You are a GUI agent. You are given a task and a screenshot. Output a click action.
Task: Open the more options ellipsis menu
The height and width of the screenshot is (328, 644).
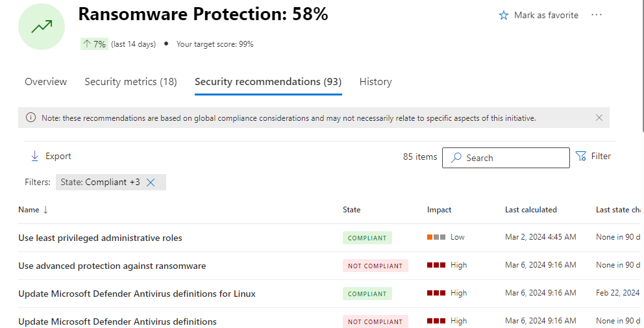pyautogui.click(x=597, y=16)
